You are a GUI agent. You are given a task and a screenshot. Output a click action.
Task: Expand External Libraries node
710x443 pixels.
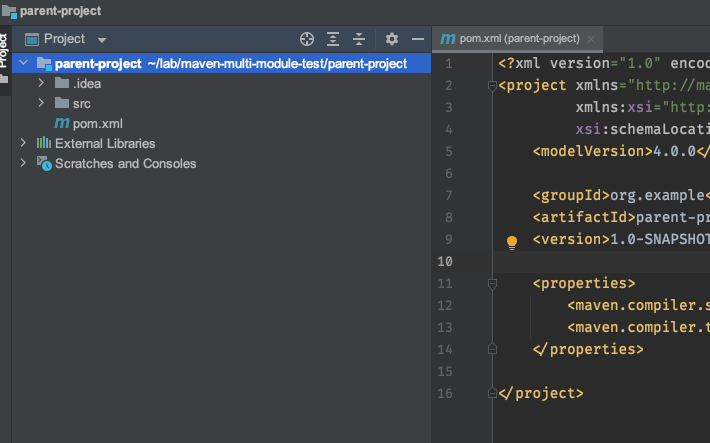pos(23,143)
